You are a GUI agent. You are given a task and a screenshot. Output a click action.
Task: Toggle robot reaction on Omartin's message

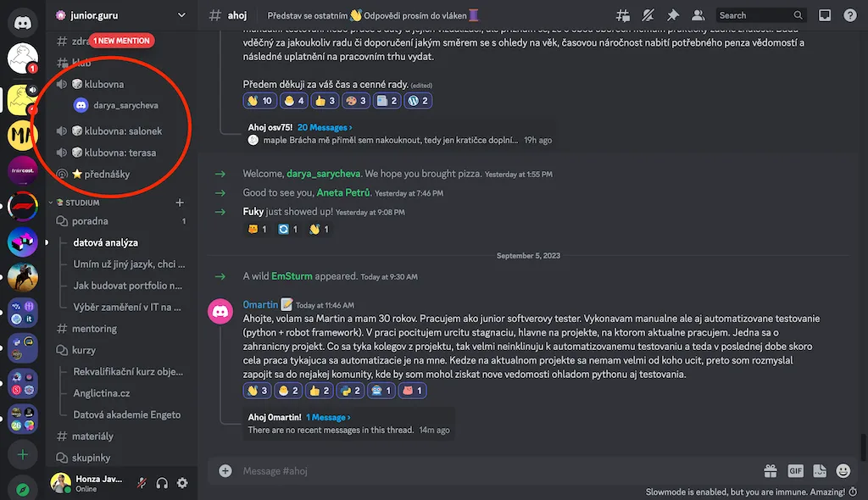point(381,391)
